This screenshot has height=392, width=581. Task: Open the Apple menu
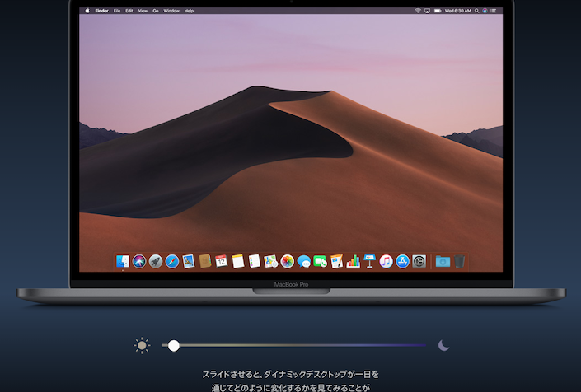point(87,11)
